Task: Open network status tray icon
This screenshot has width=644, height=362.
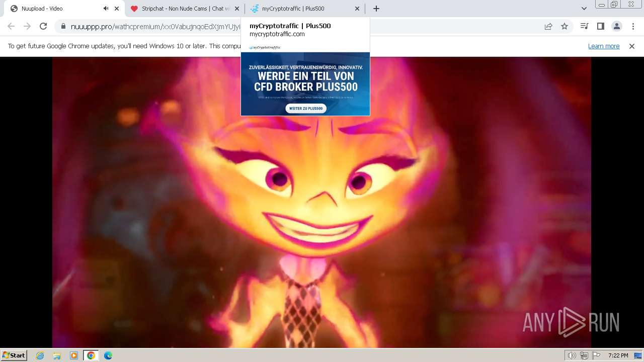Action: pyautogui.click(x=584, y=355)
